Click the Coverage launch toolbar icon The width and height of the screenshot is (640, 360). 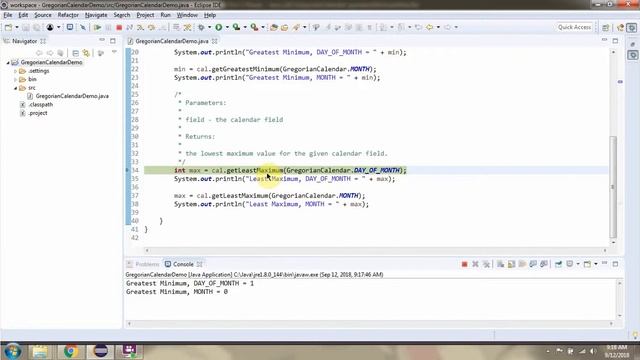236,27
